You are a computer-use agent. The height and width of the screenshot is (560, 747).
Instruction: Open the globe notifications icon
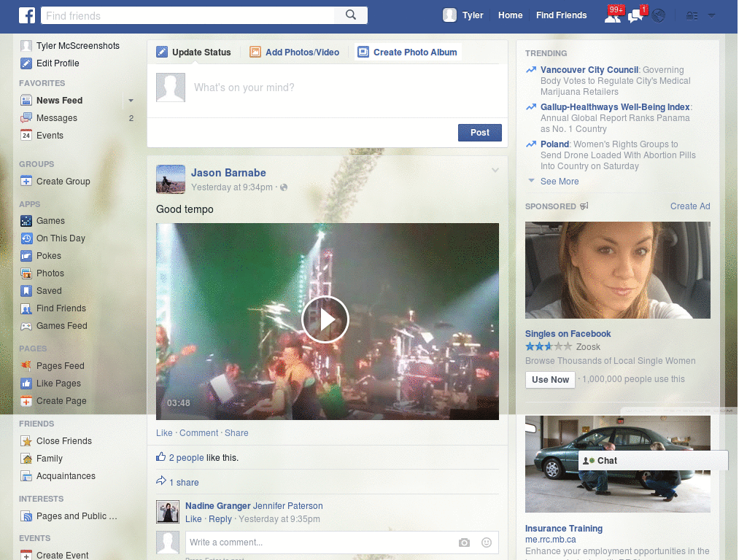[659, 16]
